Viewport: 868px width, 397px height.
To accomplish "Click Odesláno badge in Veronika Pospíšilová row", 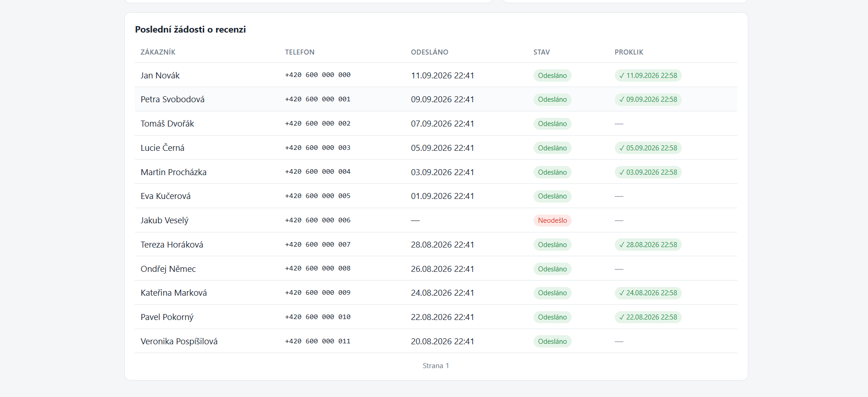I will [x=552, y=342].
